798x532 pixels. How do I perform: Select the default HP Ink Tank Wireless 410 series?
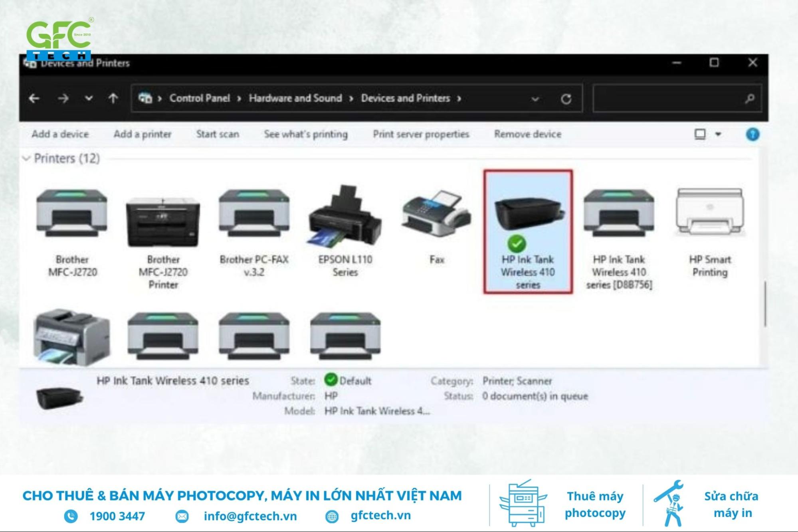[x=528, y=232]
